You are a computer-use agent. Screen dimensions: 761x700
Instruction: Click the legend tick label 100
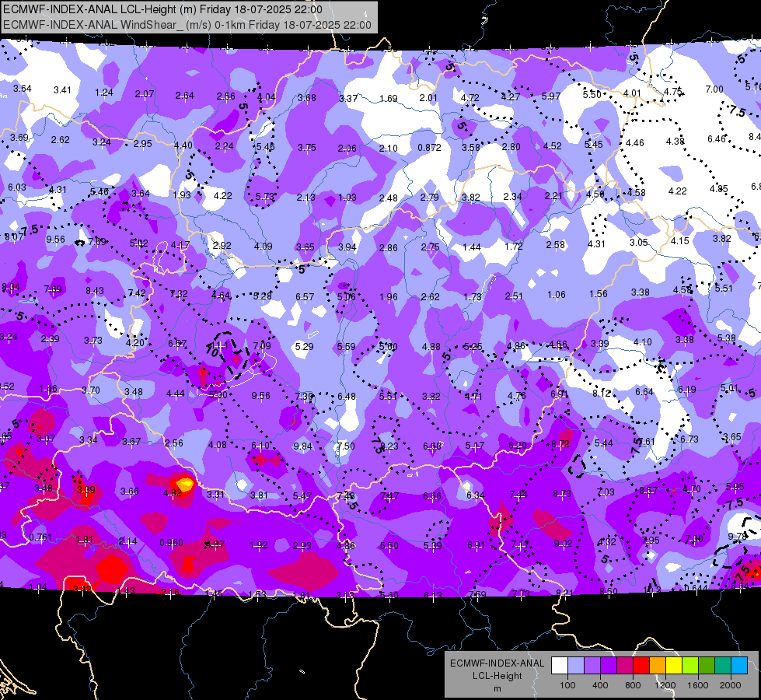pyautogui.click(x=567, y=685)
